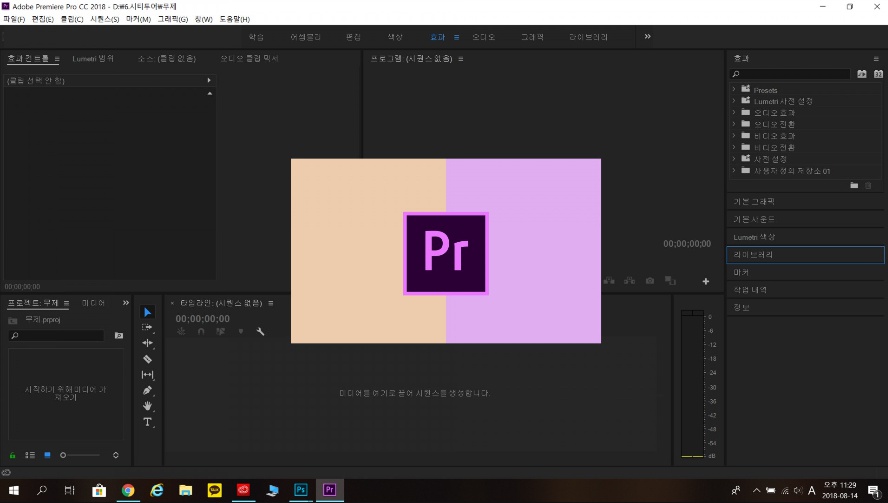The width and height of the screenshot is (888, 503).
Task: Click the Windows Start button
Action: tap(14, 490)
